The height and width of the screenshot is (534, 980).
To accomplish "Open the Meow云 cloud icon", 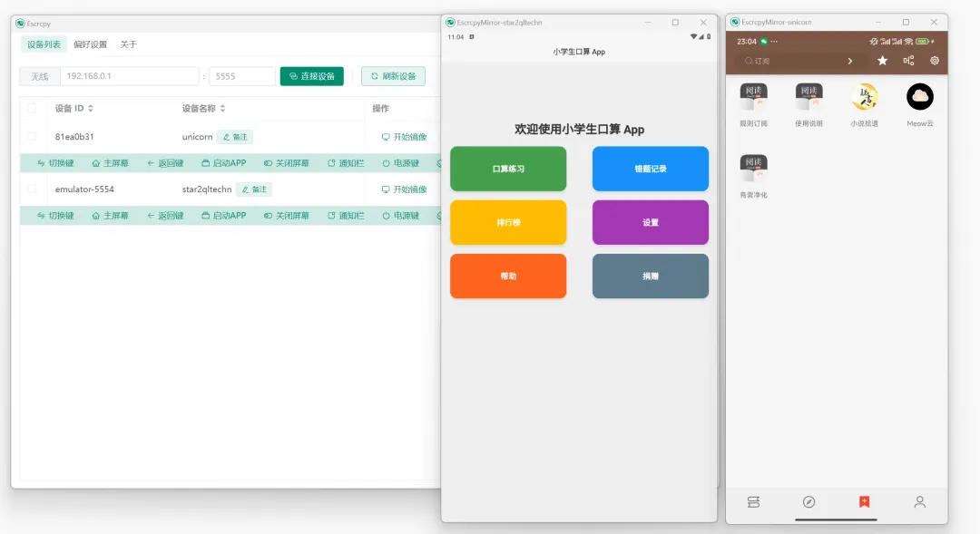I will (919, 97).
